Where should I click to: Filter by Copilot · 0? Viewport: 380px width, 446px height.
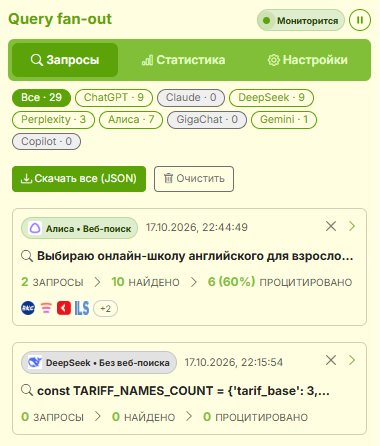tap(46, 142)
